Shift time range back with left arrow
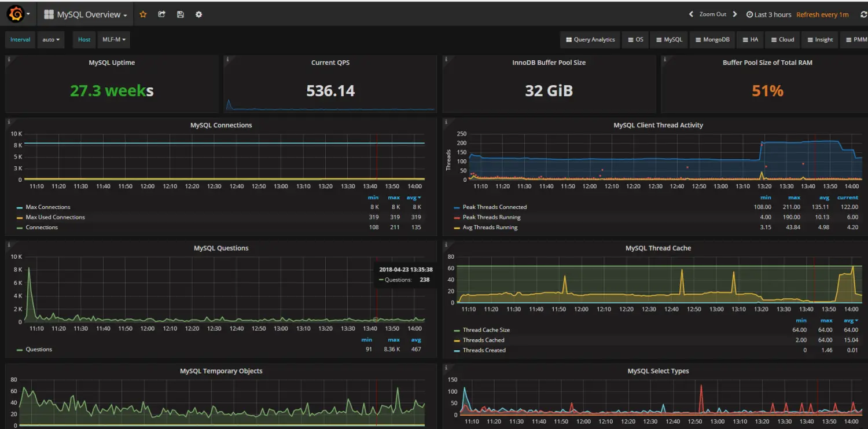The height and width of the screenshot is (429, 868). coord(691,14)
